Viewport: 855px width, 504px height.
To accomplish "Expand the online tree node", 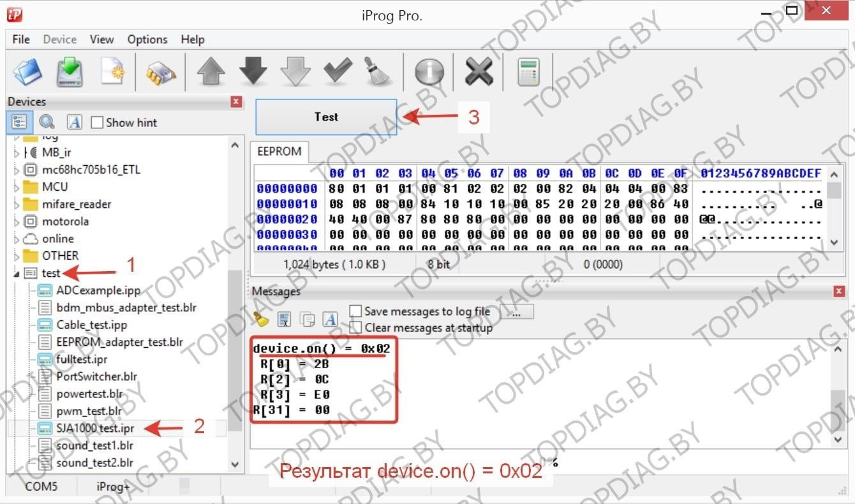I will coord(17,239).
